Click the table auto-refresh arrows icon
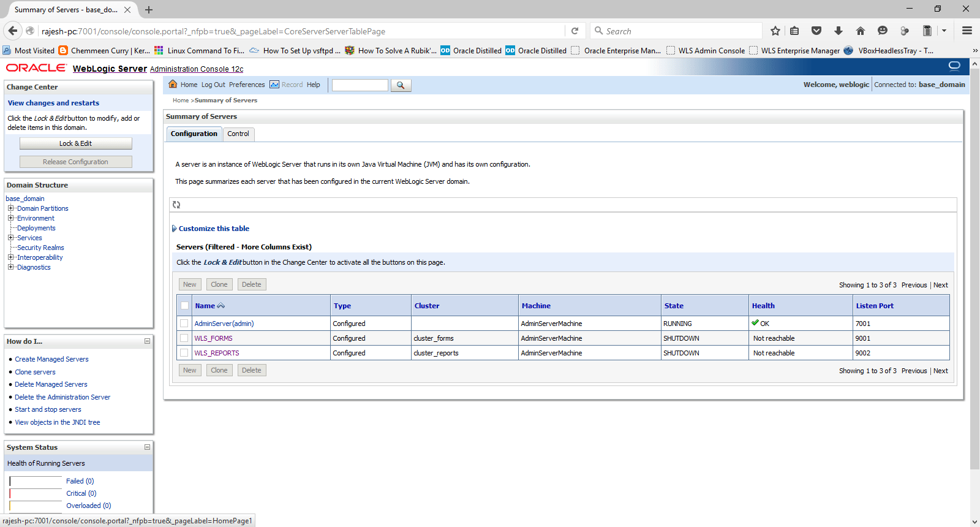980x527 pixels. point(176,205)
